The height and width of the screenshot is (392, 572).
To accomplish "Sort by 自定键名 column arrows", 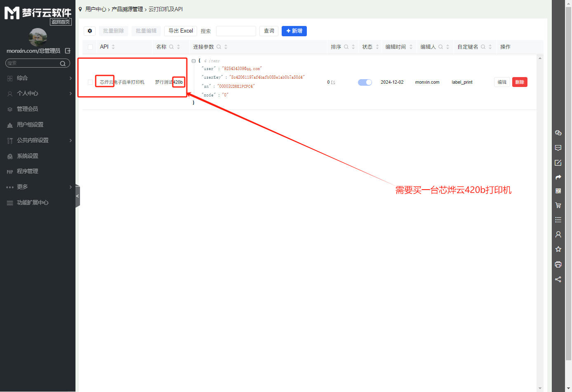I will click(x=490, y=47).
